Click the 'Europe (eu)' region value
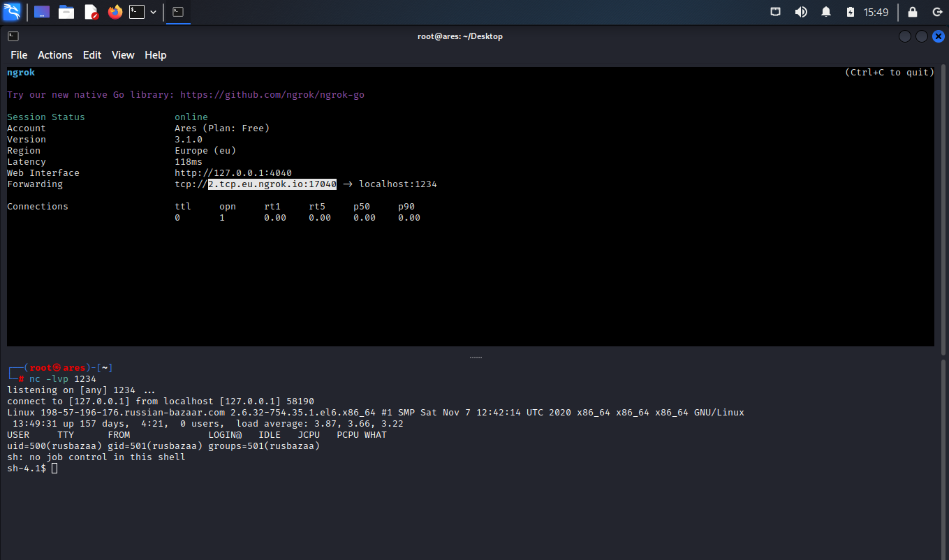This screenshot has height=560, width=949. click(x=205, y=151)
